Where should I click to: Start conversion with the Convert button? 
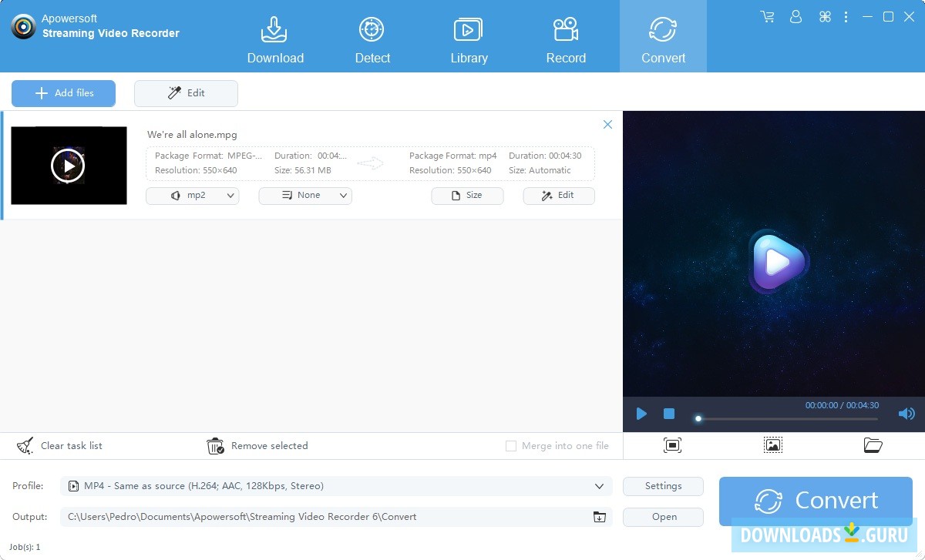(816, 501)
